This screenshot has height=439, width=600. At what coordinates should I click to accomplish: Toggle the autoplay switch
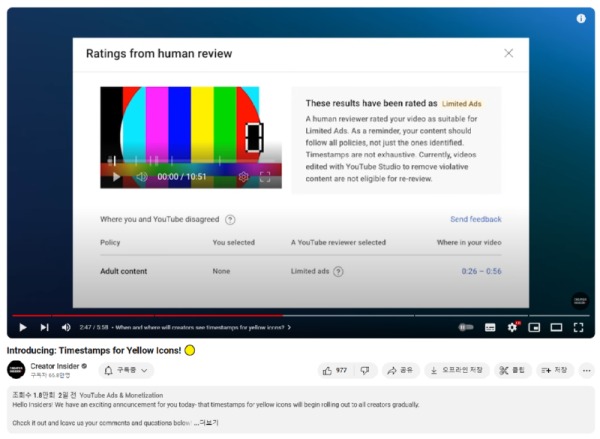[x=466, y=327]
